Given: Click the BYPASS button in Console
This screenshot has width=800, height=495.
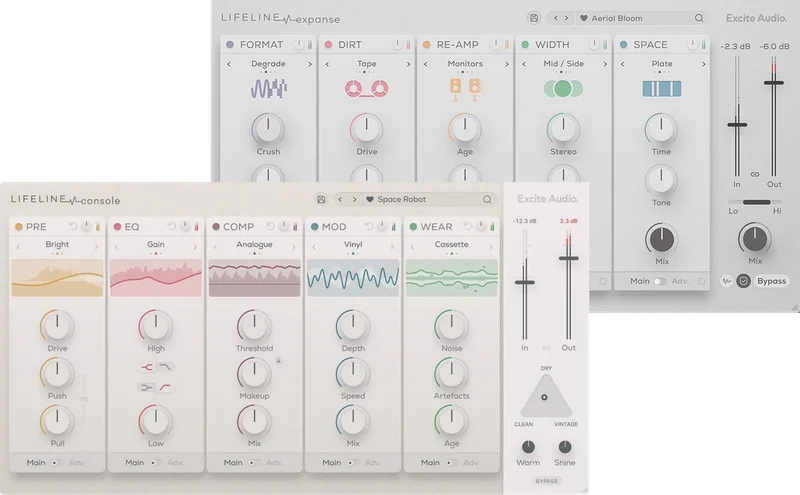Looking at the screenshot, I should pos(546,481).
